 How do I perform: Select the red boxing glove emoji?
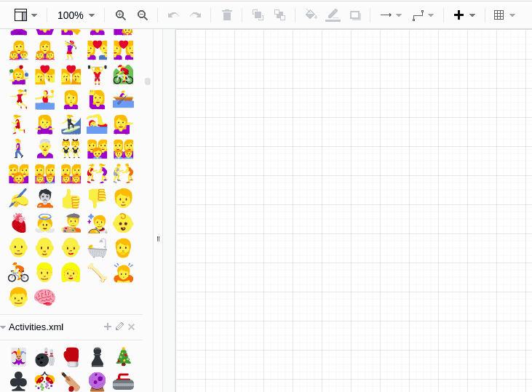coord(71,357)
